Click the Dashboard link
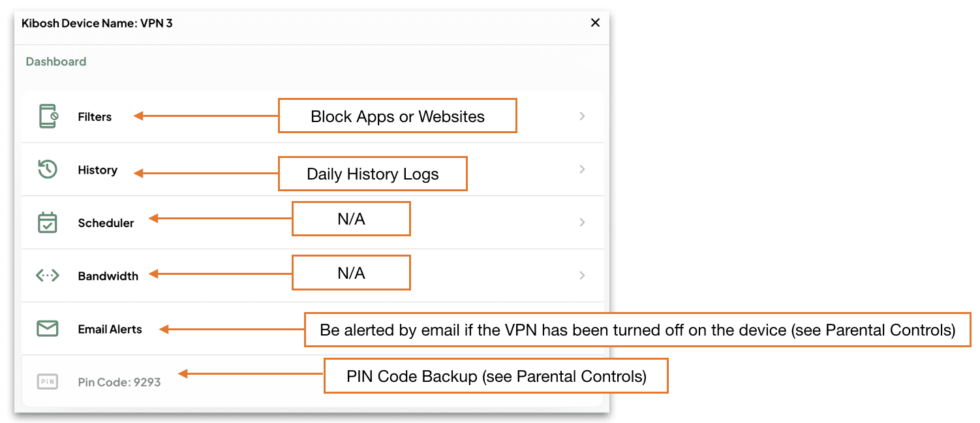The height and width of the screenshot is (423, 980). pos(56,61)
